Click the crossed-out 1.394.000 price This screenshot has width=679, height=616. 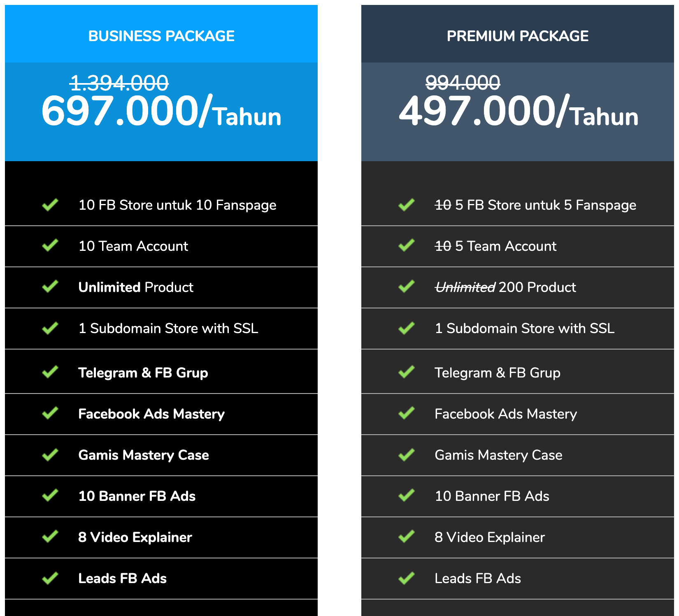tap(119, 83)
